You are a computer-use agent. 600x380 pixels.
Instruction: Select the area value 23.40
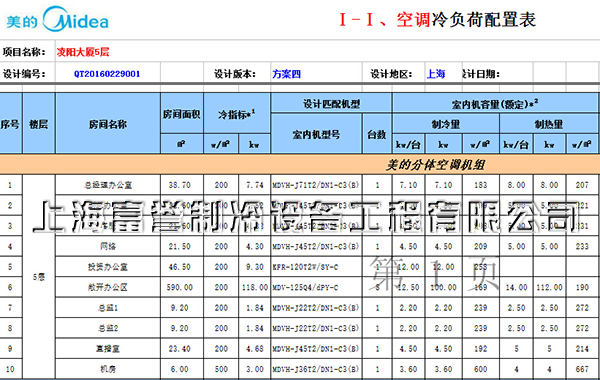pos(179,349)
